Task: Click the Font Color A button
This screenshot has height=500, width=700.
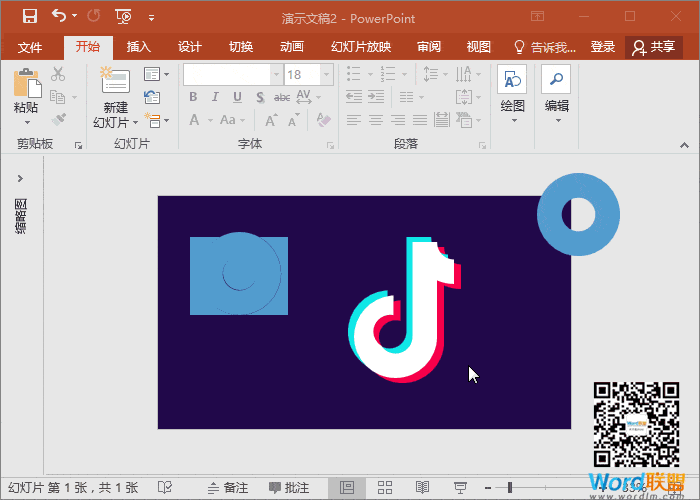Action: (194, 120)
